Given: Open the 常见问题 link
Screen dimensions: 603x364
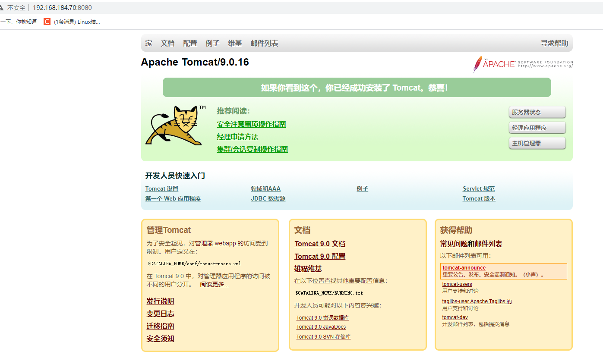Looking at the screenshot, I should tap(454, 244).
